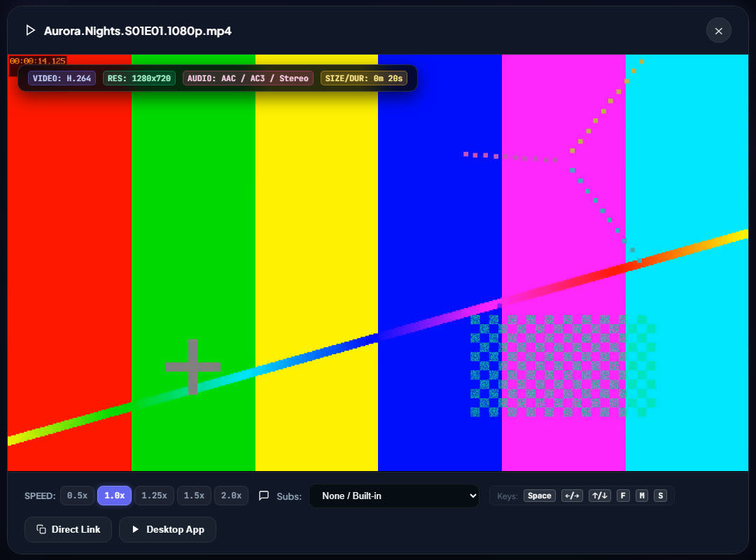756x560 pixels.
Task: Copy the Direct Link button
Action: coord(68,529)
